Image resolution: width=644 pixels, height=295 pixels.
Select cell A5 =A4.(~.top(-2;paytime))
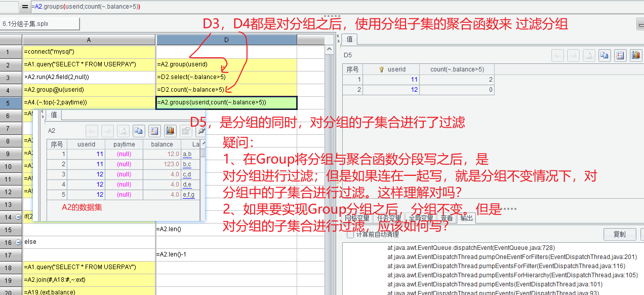point(89,102)
